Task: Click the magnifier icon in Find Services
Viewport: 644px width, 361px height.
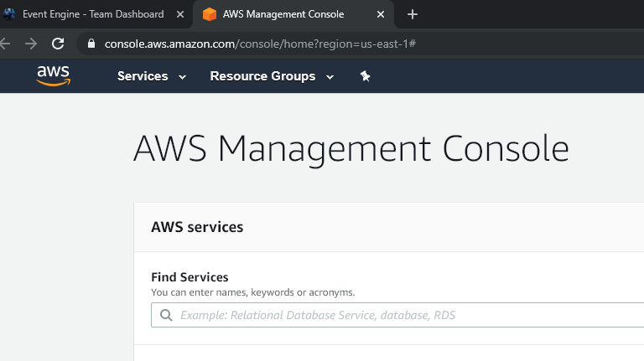Action: tap(164, 316)
